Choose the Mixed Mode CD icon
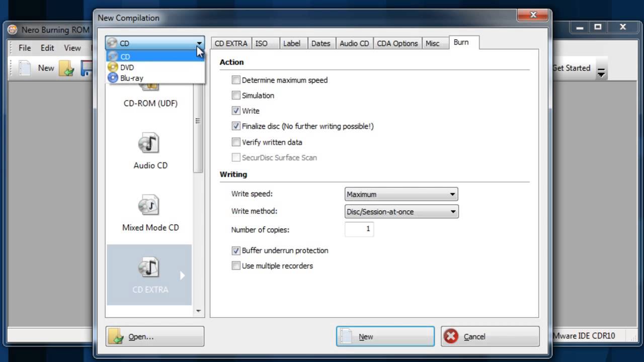 149,205
